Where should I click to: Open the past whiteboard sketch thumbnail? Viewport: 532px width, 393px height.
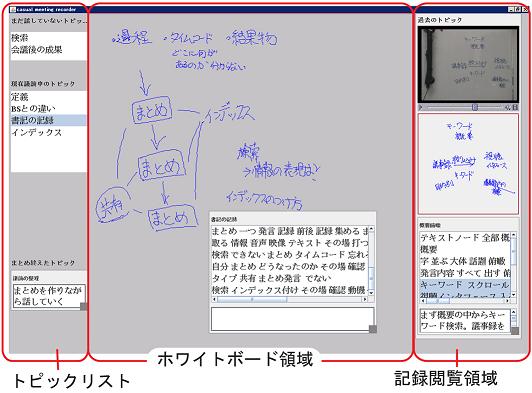(468, 164)
